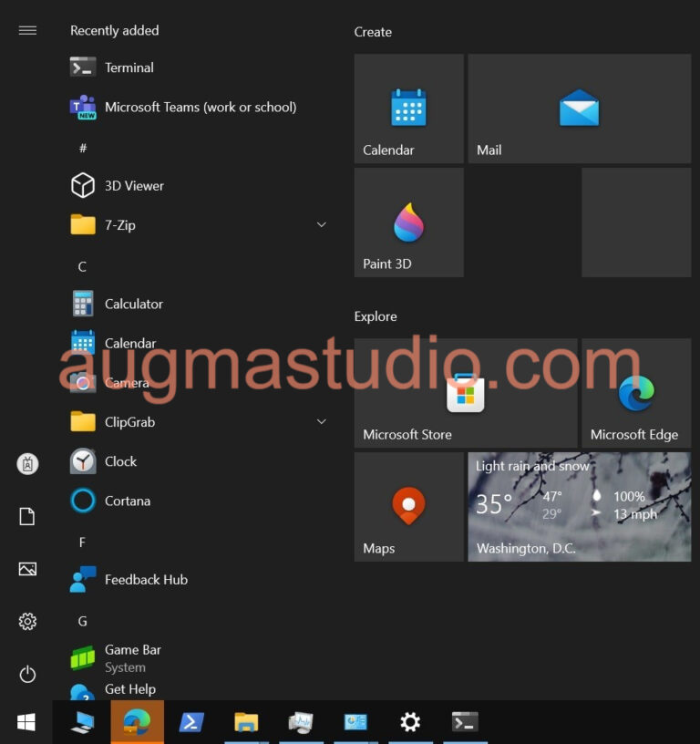Open Settings gear on the taskbar
The width and height of the screenshot is (700, 744).
410,722
